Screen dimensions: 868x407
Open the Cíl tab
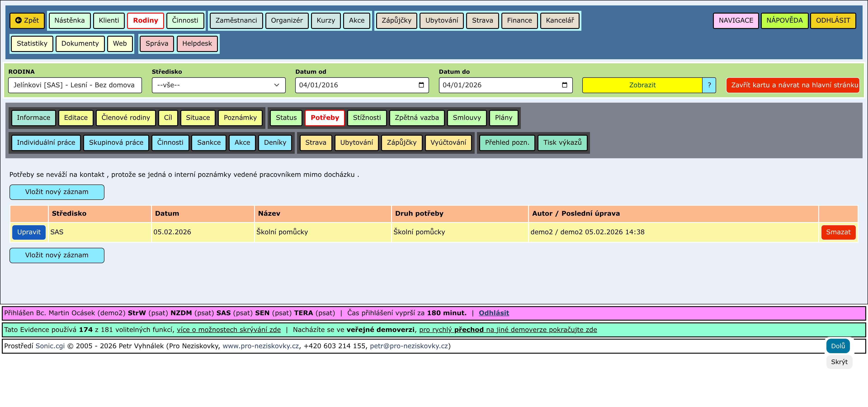(168, 118)
